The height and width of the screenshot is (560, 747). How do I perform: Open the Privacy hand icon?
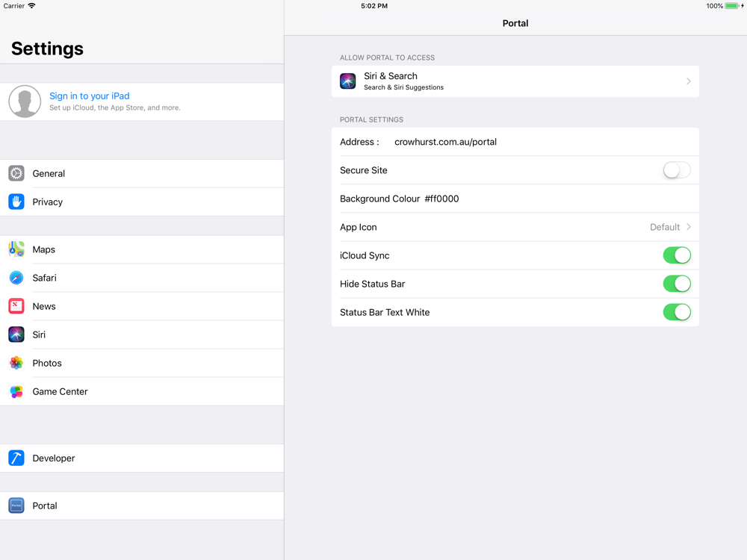tap(16, 202)
